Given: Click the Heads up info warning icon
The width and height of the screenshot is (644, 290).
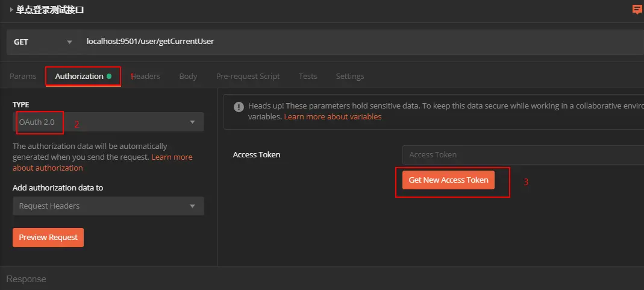Looking at the screenshot, I should (237, 106).
